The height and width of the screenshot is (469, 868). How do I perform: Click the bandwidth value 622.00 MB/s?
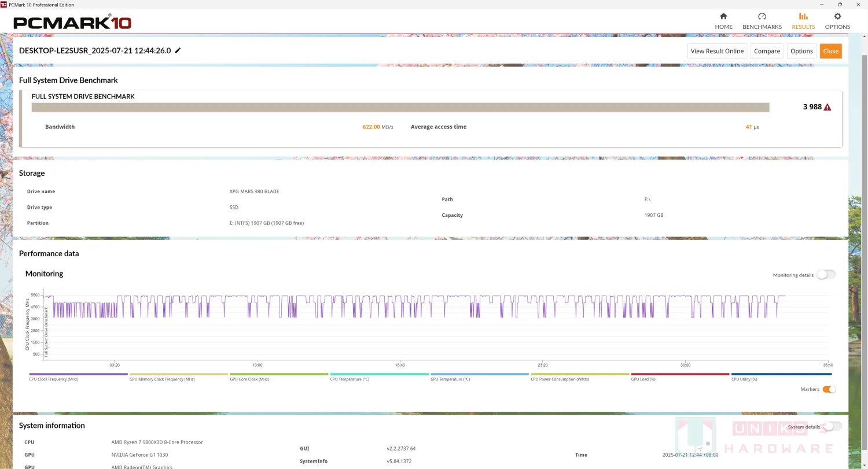click(x=378, y=127)
